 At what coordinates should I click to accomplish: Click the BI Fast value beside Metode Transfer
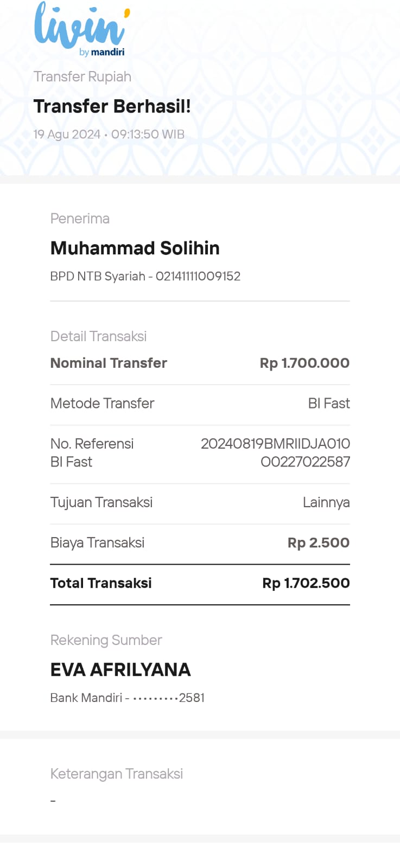tap(328, 403)
